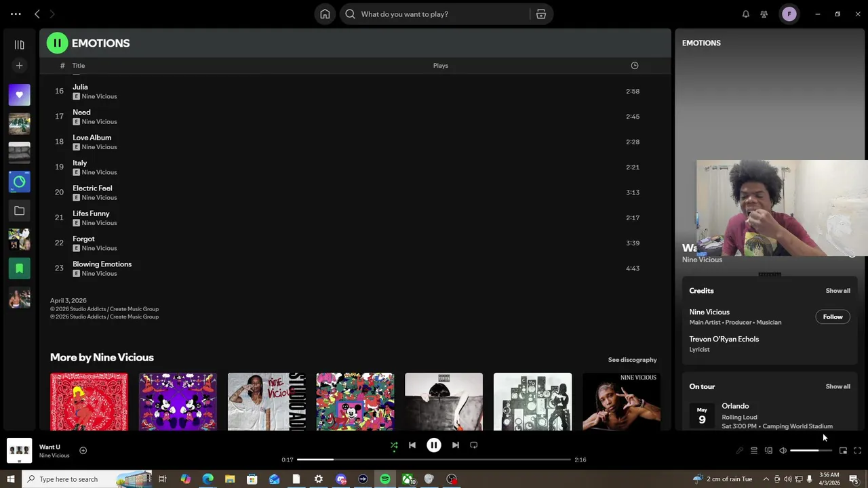Go forward with the right arrow
This screenshot has width=868, height=488.
(52, 14)
